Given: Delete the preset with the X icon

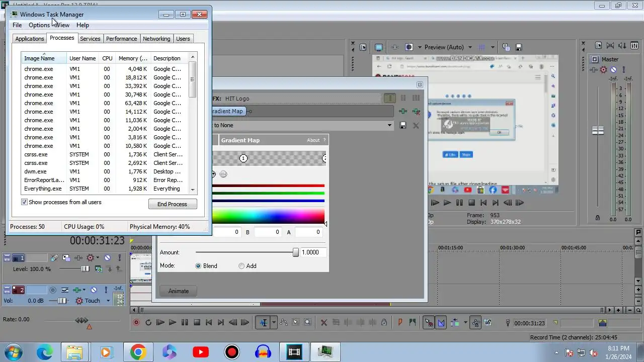Looking at the screenshot, I should (x=416, y=125).
